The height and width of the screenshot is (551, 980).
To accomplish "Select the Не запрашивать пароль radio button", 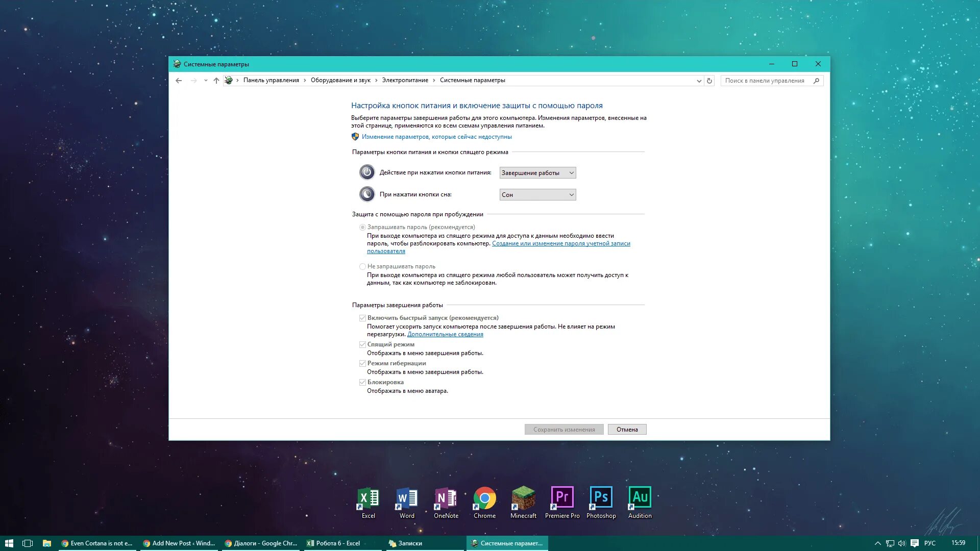I will [362, 266].
